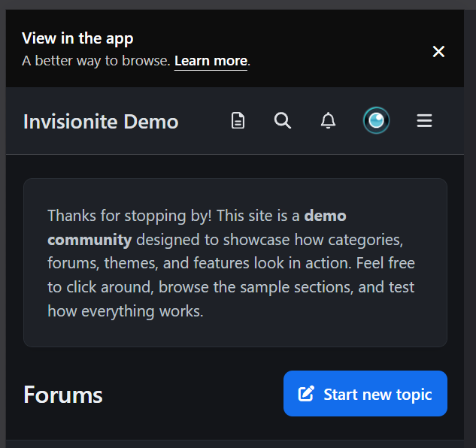
Task: Open notifications bell icon
Action: (328, 120)
